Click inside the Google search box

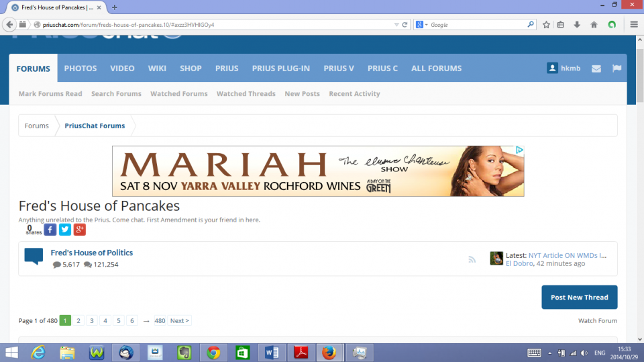pos(476,25)
